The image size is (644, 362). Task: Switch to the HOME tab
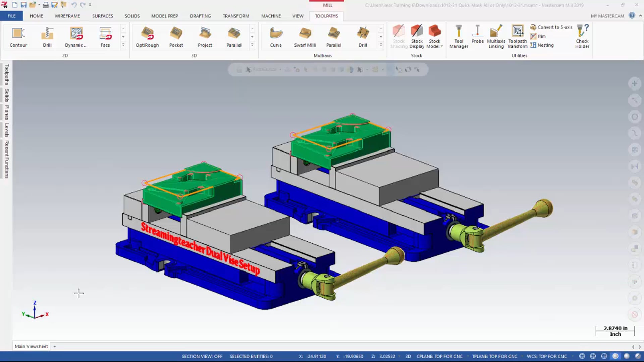point(36,16)
